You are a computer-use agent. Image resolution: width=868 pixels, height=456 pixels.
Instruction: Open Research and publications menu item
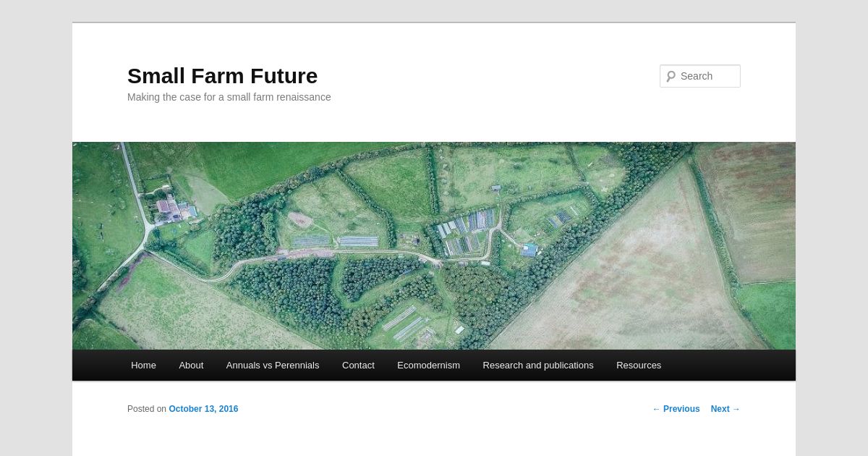tap(538, 366)
